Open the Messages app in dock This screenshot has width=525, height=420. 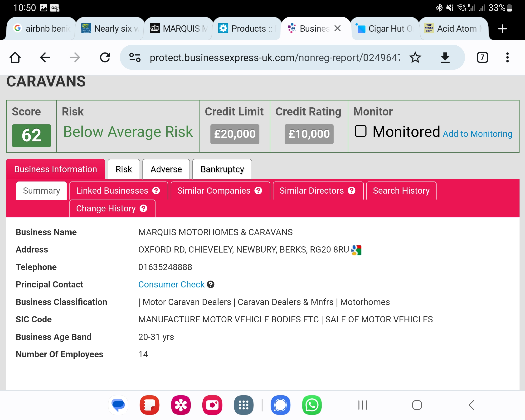pos(118,405)
